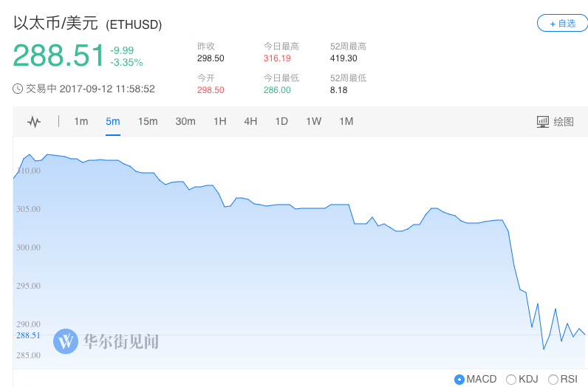
Task: Click the clock icon beside trading time
Action: point(18,89)
